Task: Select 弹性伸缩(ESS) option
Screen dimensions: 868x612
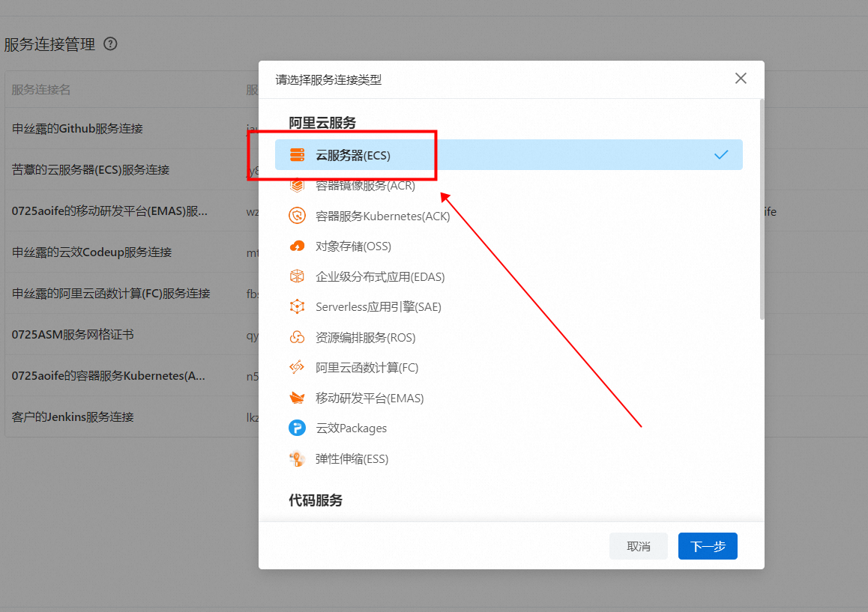Action: 509,458
